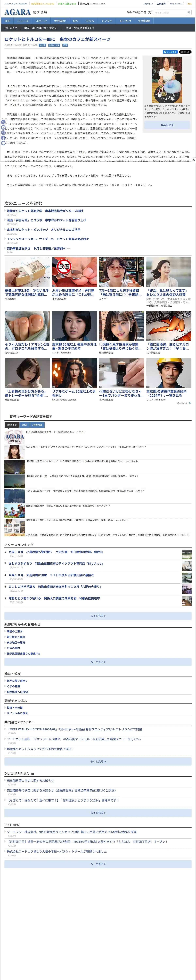Click the X ポスト button

click(x=185, y=52)
